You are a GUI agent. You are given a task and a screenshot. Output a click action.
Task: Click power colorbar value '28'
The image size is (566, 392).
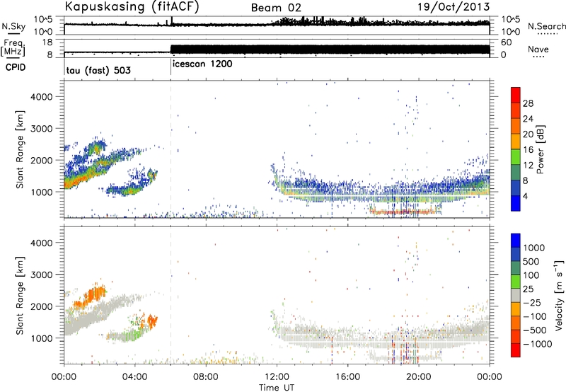click(528, 103)
